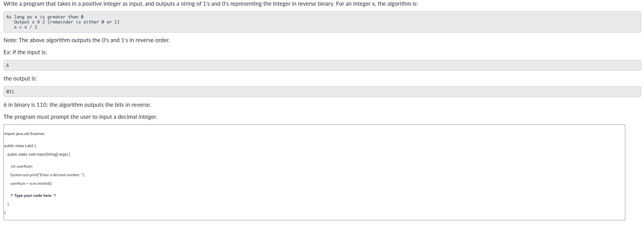This screenshot has width=644, height=225.
Task: Click the 'program must prompt the user' sentence
Action: point(80,117)
